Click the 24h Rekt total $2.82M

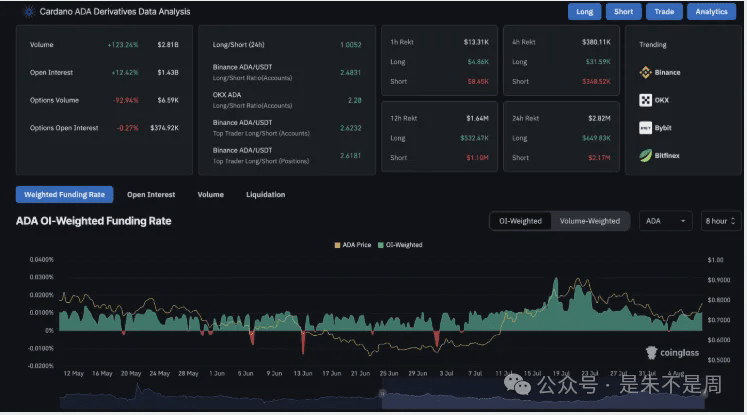599,118
